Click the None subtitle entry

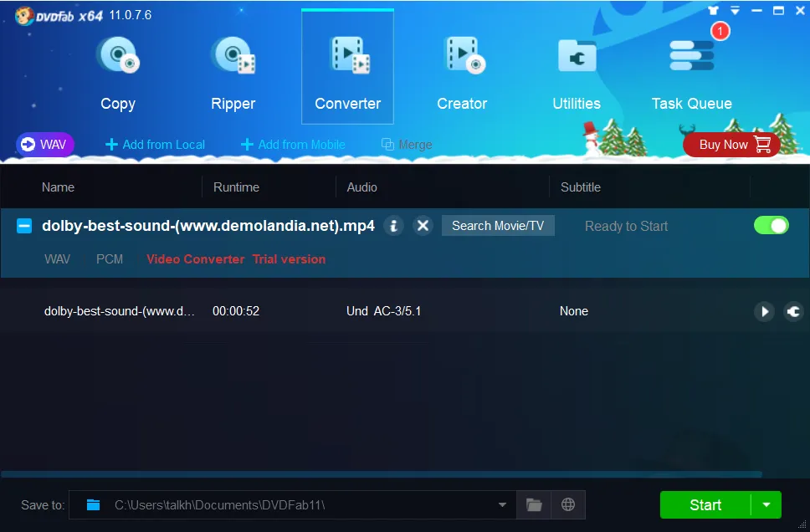point(574,311)
